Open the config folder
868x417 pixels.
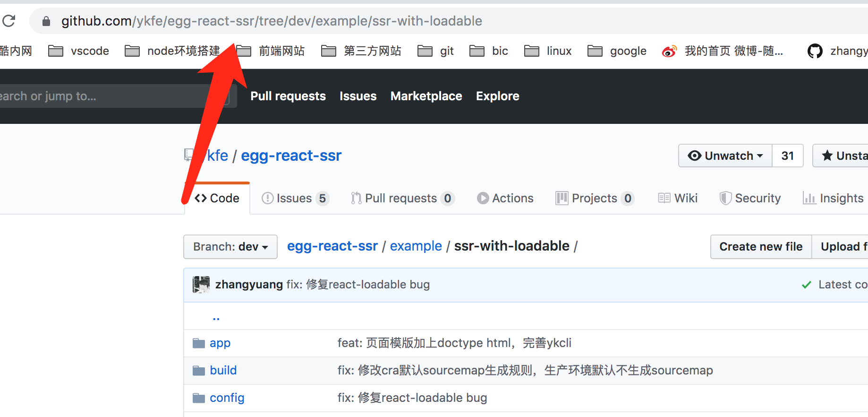point(227,398)
